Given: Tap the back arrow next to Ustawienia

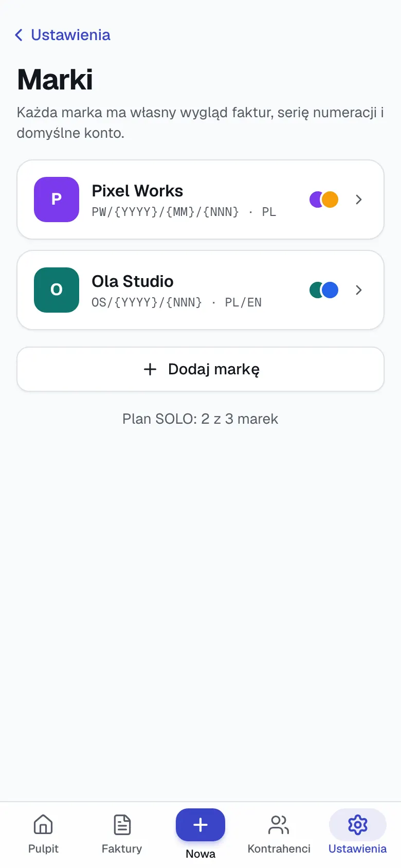Looking at the screenshot, I should [x=19, y=35].
